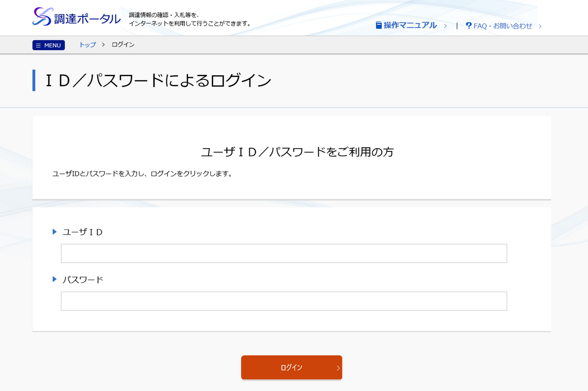588x391 pixels.
Task: Open the blue MENU button
Action: (49, 45)
